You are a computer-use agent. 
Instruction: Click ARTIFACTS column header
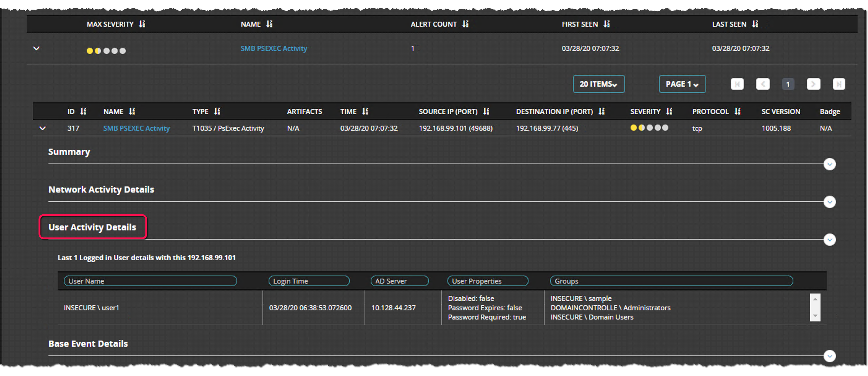(304, 111)
